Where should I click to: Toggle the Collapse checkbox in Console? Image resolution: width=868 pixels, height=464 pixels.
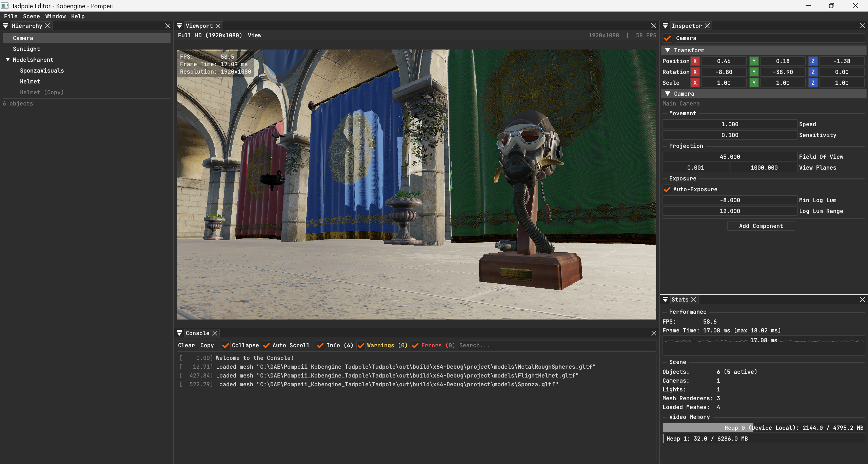225,345
